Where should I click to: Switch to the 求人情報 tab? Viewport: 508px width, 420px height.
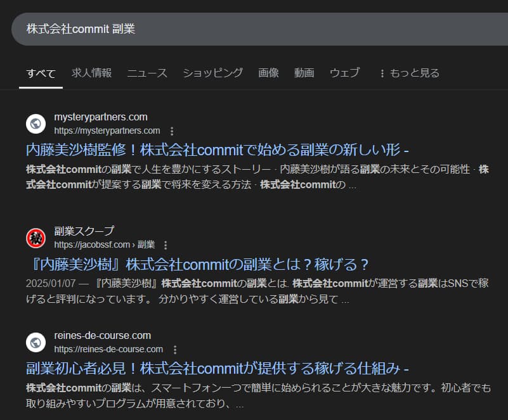[92, 73]
